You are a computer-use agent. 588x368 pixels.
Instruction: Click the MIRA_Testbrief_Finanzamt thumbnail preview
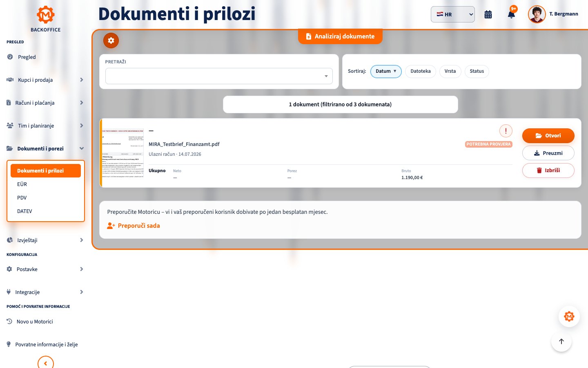click(x=123, y=153)
